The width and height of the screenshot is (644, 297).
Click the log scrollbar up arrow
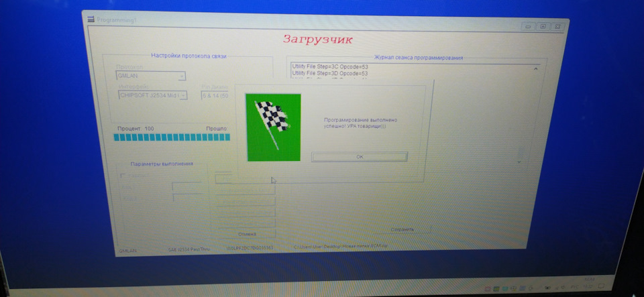(535, 69)
